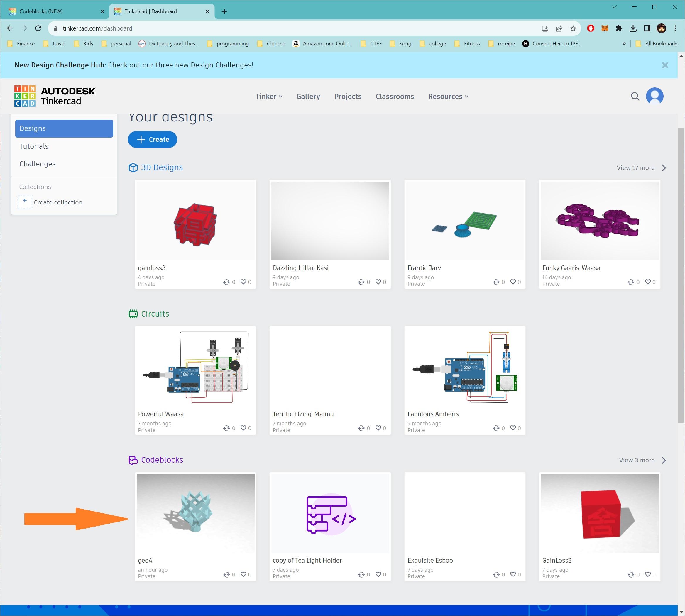Expand the Tinker dropdown menu
The image size is (685, 616).
pos(269,97)
